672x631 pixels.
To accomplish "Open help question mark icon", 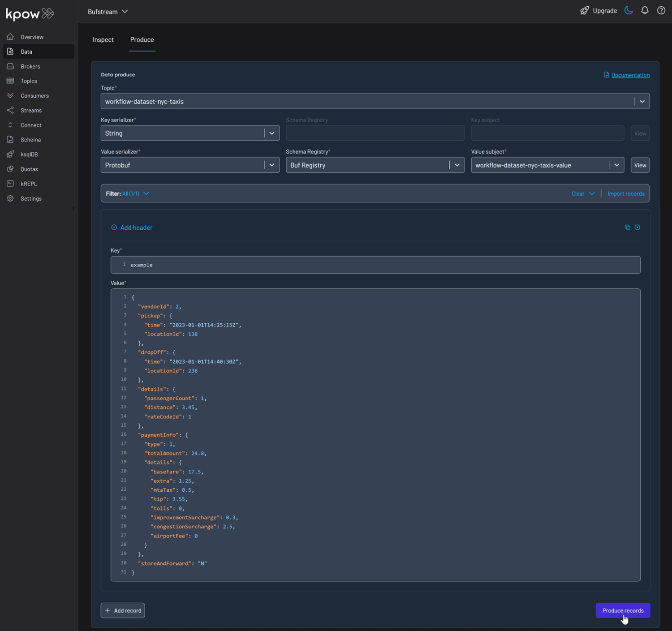I will click(x=661, y=11).
